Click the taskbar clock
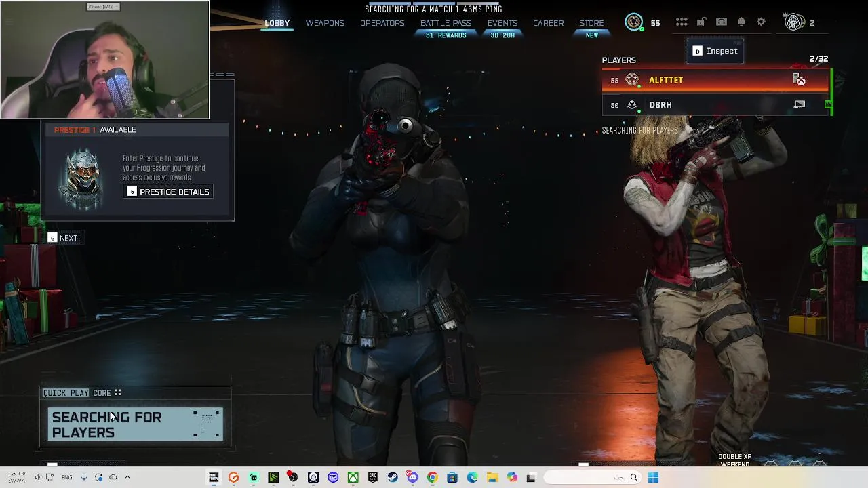This screenshot has height=488, width=868. pyautogui.click(x=18, y=477)
